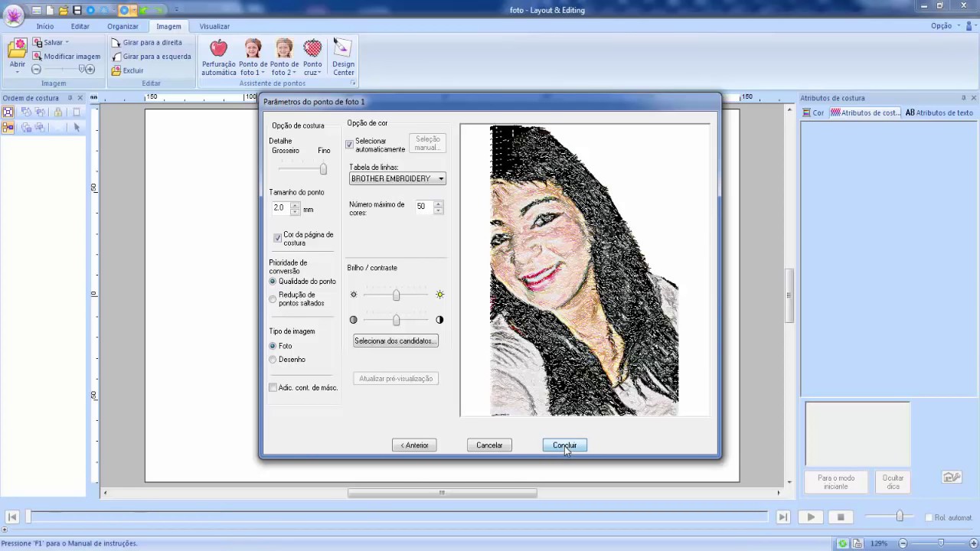Toggle Cor da página de costura checkbox
The width and height of the screenshot is (980, 551).
click(x=278, y=238)
